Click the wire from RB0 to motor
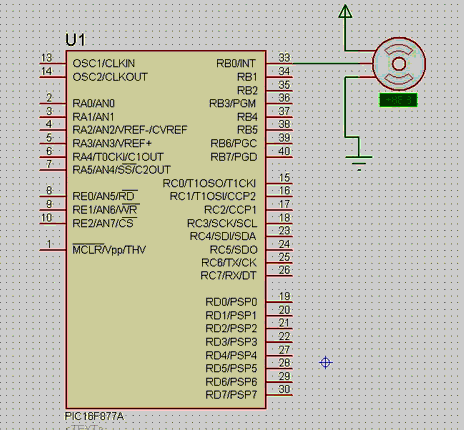 coord(326,63)
